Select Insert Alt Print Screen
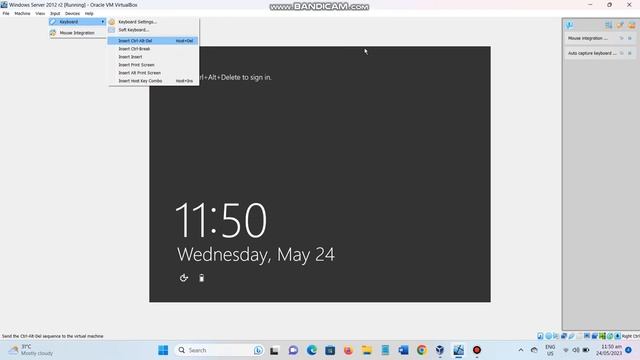 point(153,73)
